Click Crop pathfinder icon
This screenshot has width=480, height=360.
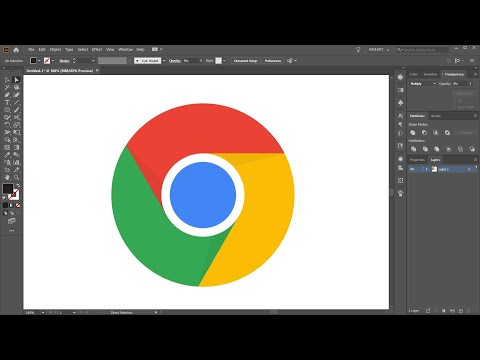point(449,149)
